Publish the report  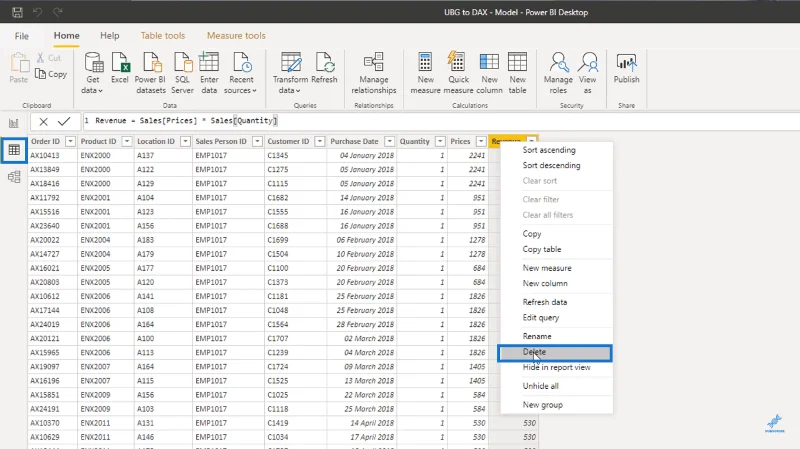[x=626, y=68]
